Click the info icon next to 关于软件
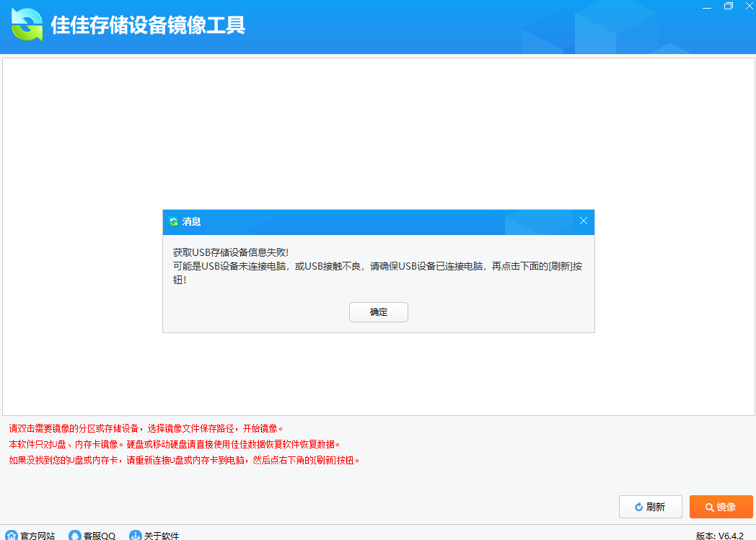This screenshot has width=756, height=540. 134,535
